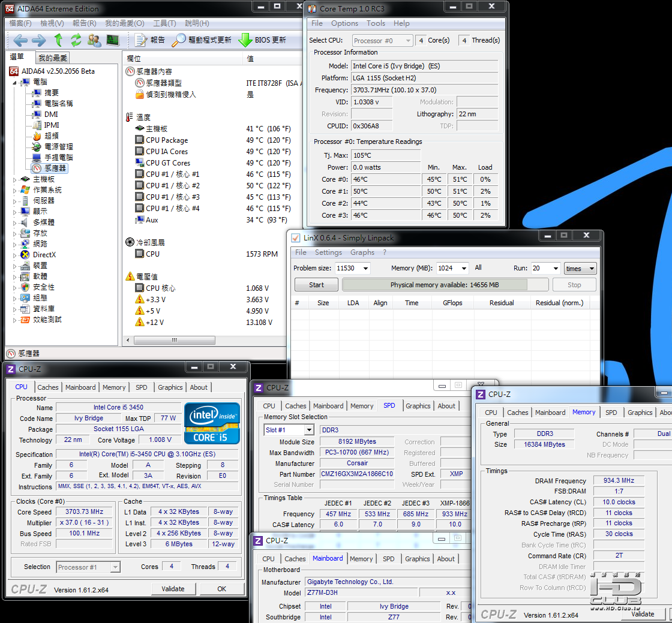Viewport: 672px width, 623px height.
Task: Click the AIDA64 back navigation arrow
Action: tap(20, 40)
